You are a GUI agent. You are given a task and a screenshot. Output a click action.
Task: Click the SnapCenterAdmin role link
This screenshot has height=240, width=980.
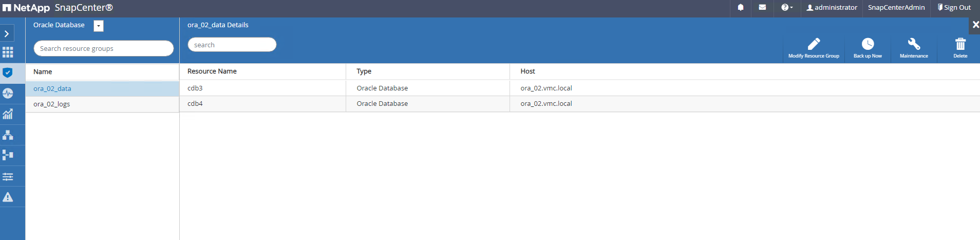896,8
